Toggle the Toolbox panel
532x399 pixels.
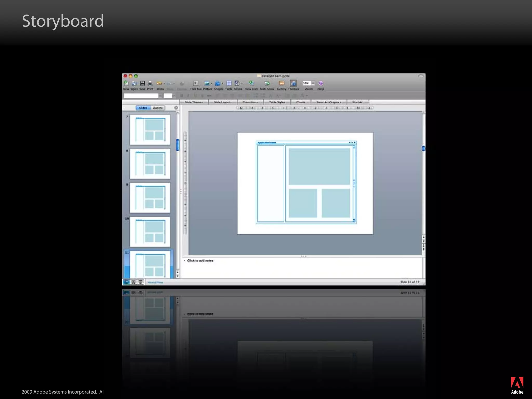pyautogui.click(x=293, y=83)
